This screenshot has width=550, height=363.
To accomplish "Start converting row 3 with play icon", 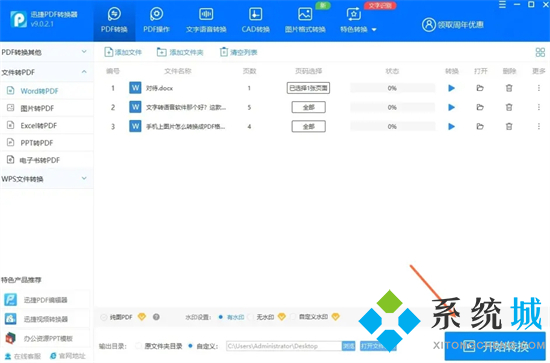I will coord(451,126).
